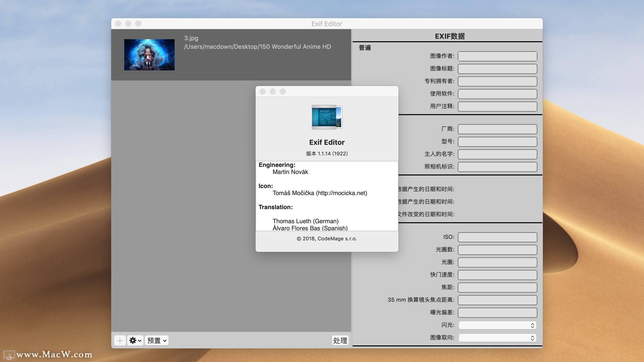The image size is (644, 362).
Task: Minimize the About dialog window
Action: coord(273,92)
